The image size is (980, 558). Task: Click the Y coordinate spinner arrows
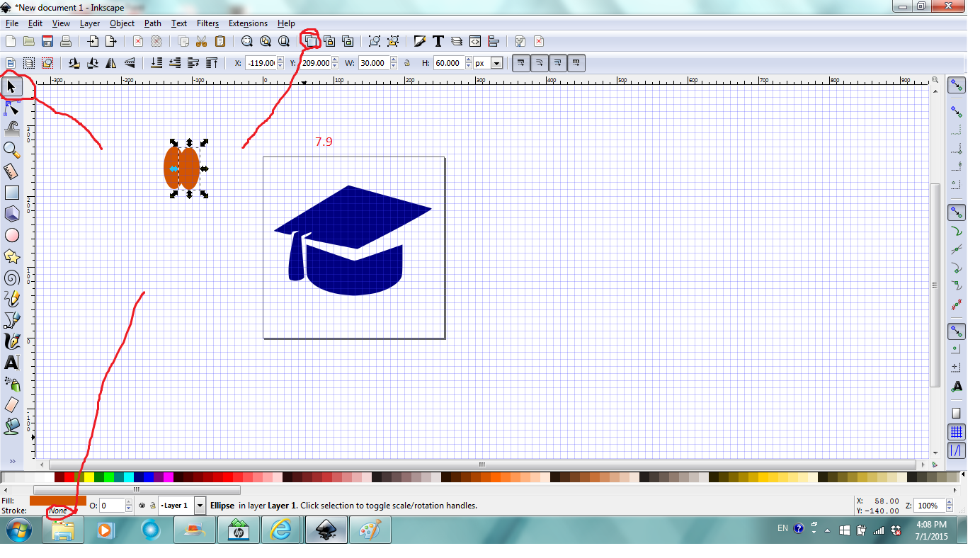pos(336,63)
